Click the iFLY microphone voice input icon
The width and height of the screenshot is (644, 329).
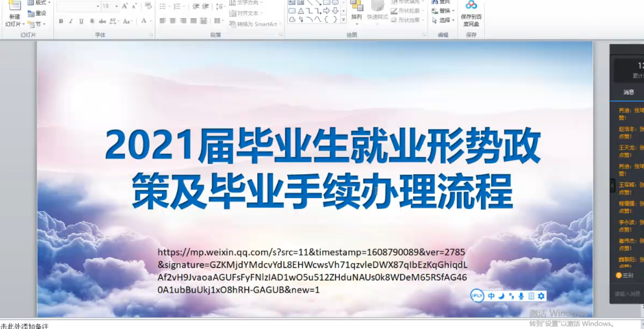click(521, 296)
